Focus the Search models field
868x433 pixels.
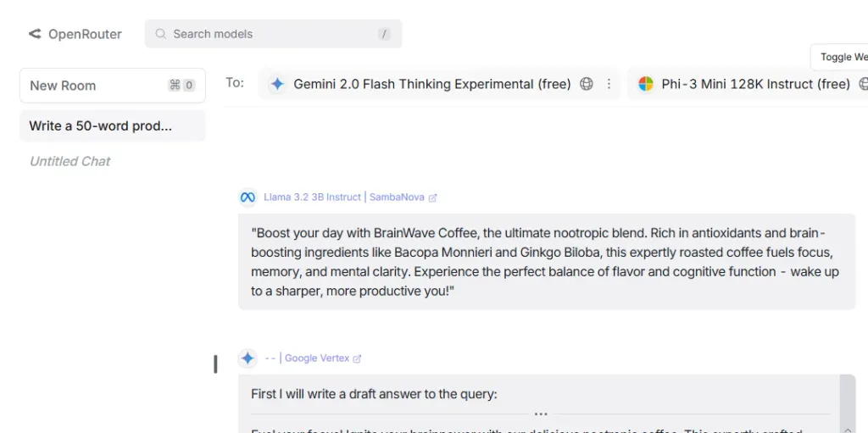(x=274, y=34)
